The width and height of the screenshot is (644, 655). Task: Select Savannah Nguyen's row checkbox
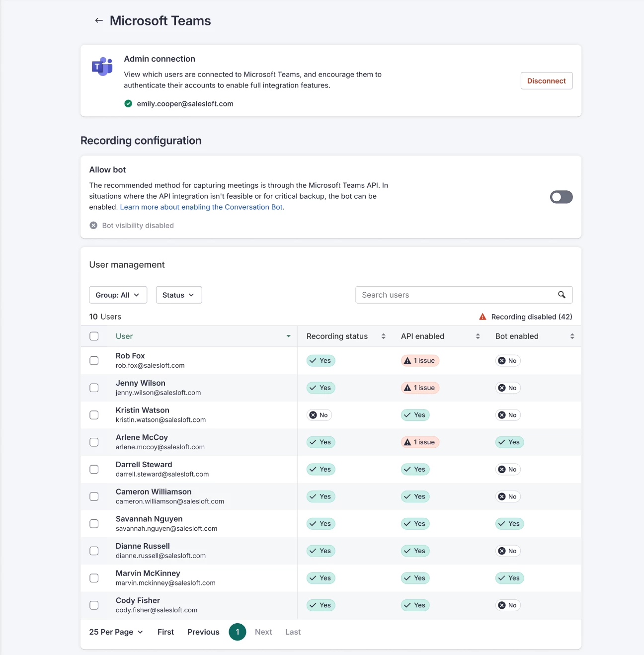pos(94,524)
